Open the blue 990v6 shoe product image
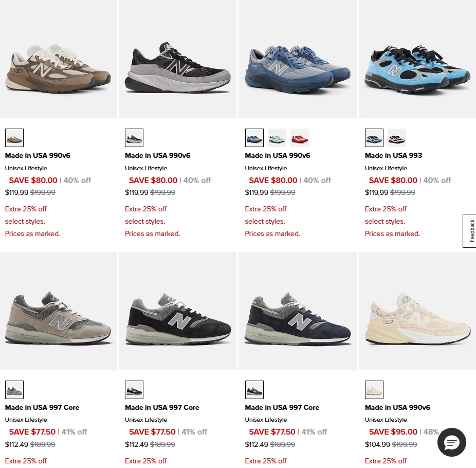 [x=298, y=59]
